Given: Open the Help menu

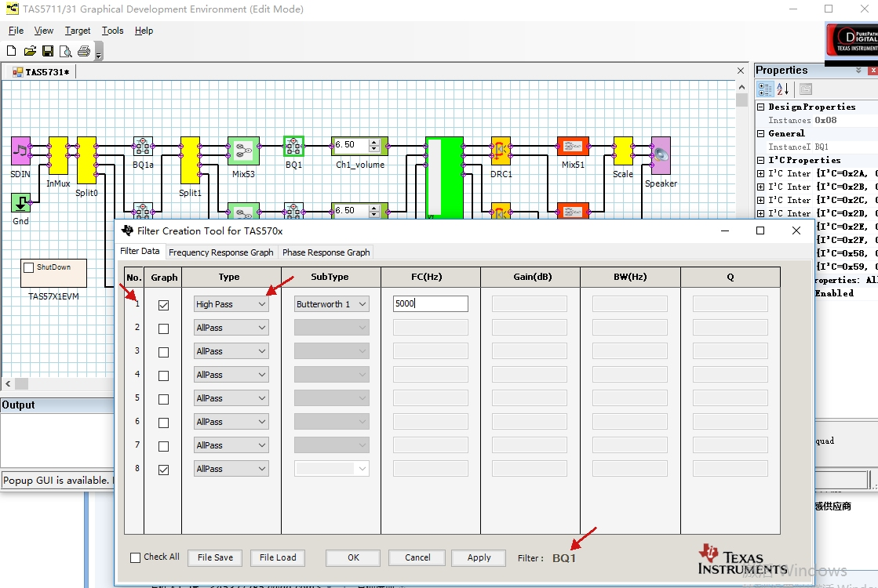Looking at the screenshot, I should (x=144, y=31).
